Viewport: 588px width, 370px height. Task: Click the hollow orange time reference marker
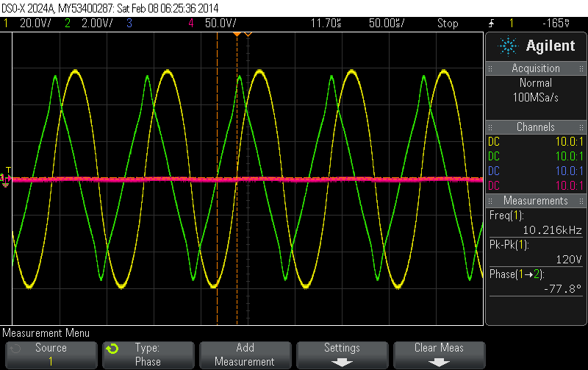248,35
